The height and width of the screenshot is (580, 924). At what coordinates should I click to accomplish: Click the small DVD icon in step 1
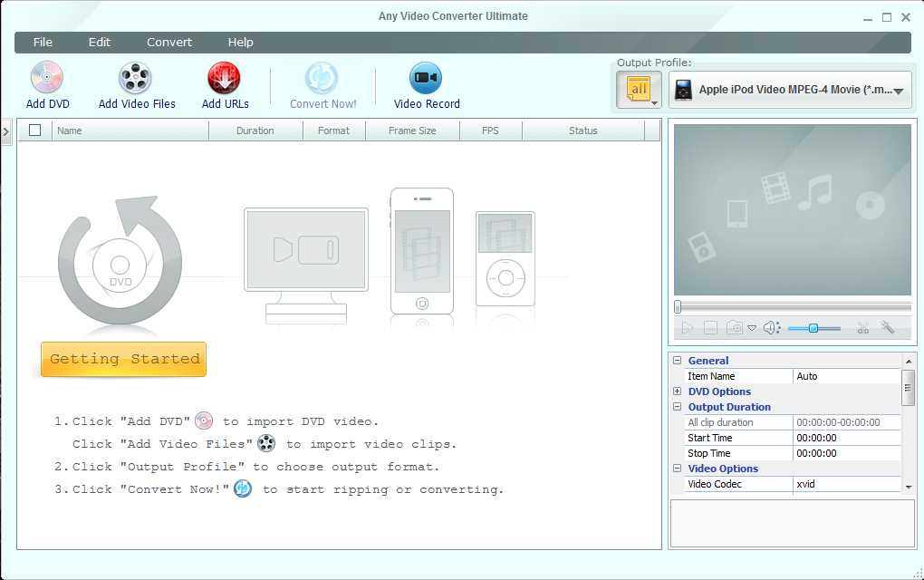[x=204, y=420]
